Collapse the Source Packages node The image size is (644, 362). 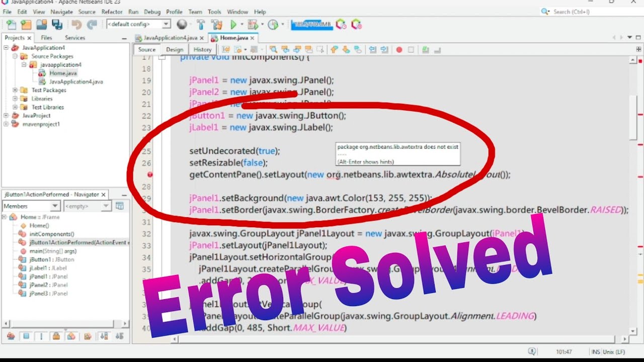tap(15, 56)
